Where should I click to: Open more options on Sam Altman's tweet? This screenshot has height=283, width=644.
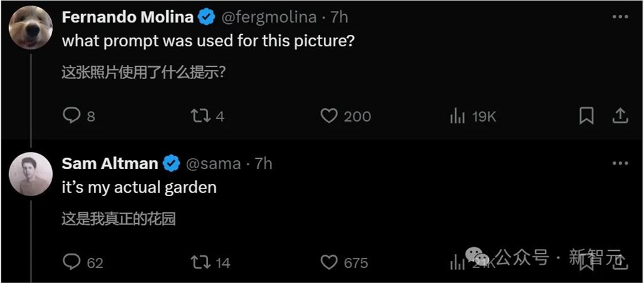[x=620, y=163]
